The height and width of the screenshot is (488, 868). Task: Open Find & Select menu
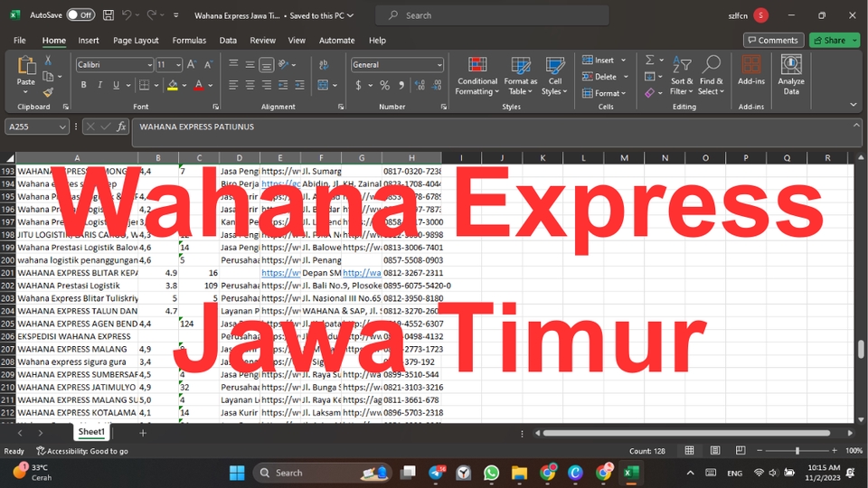711,76
